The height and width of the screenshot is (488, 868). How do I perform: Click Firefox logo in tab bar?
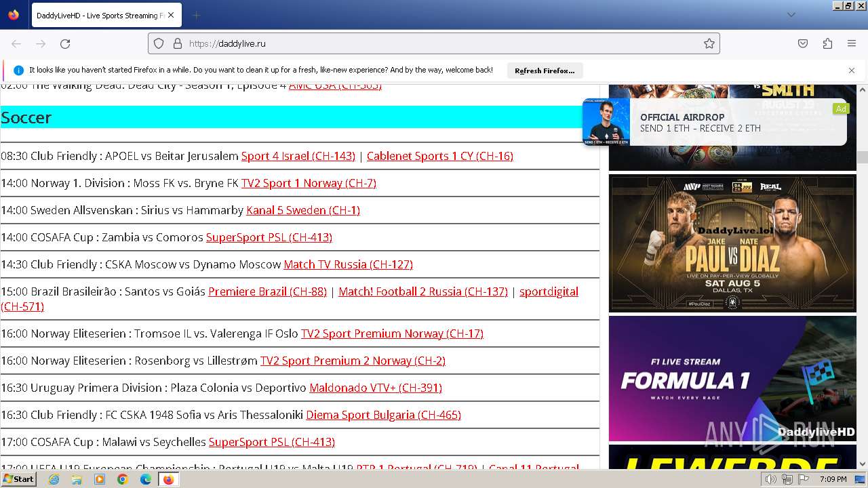[x=14, y=15]
